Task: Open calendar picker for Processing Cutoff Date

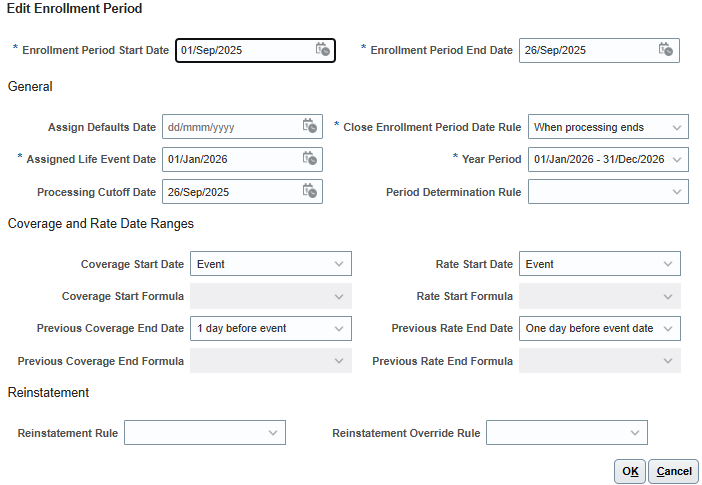Action: (309, 191)
